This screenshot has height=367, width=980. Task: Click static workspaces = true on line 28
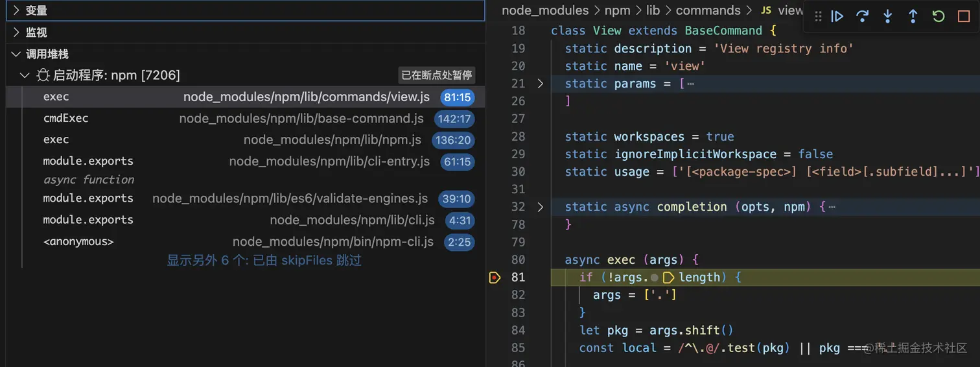tap(649, 137)
